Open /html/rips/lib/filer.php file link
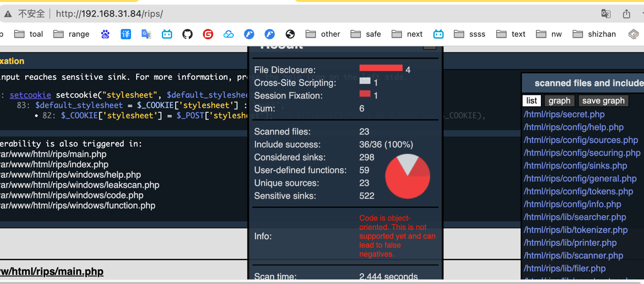This screenshot has width=644, height=284. [565, 268]
